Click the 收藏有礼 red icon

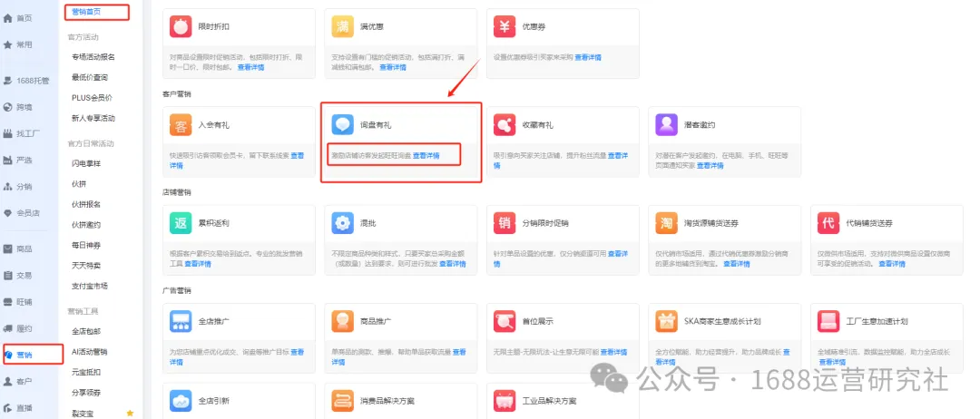pos(505,125)
